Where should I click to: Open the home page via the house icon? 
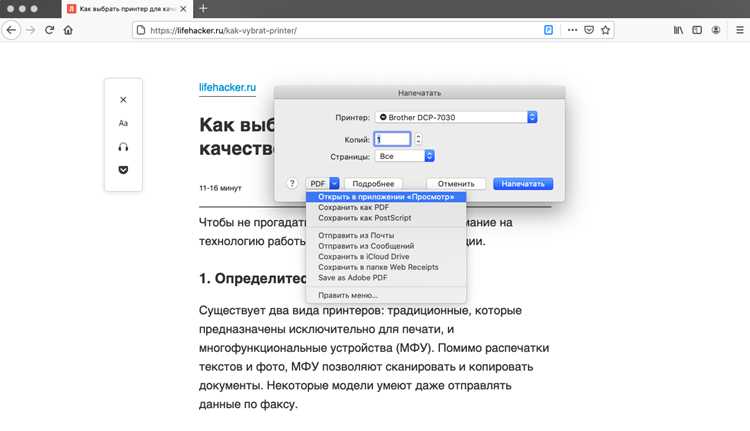tap(68, 30)
